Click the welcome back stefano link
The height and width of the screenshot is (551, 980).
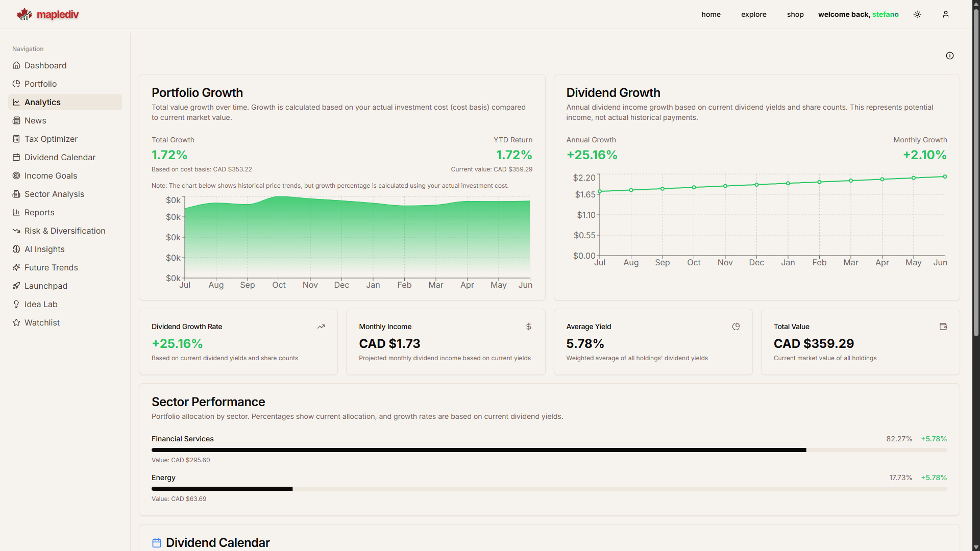pyautogui.click(x=858, y=14)
